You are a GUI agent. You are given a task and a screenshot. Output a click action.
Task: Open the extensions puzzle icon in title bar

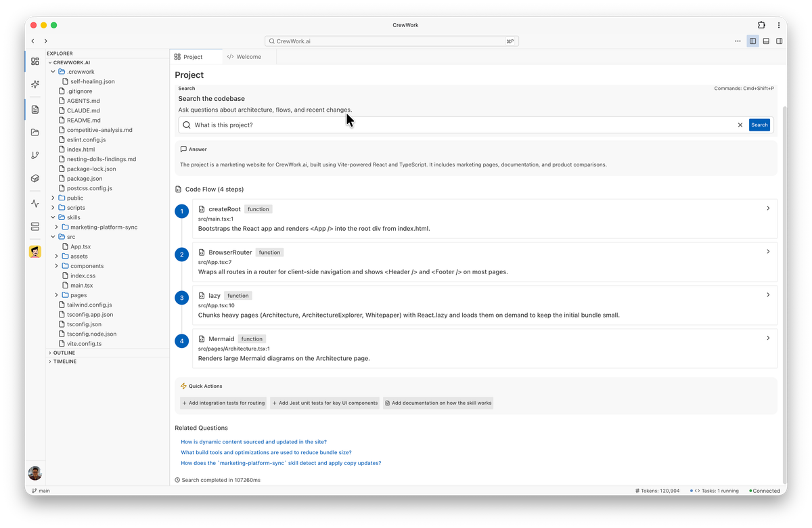(761, 25)
